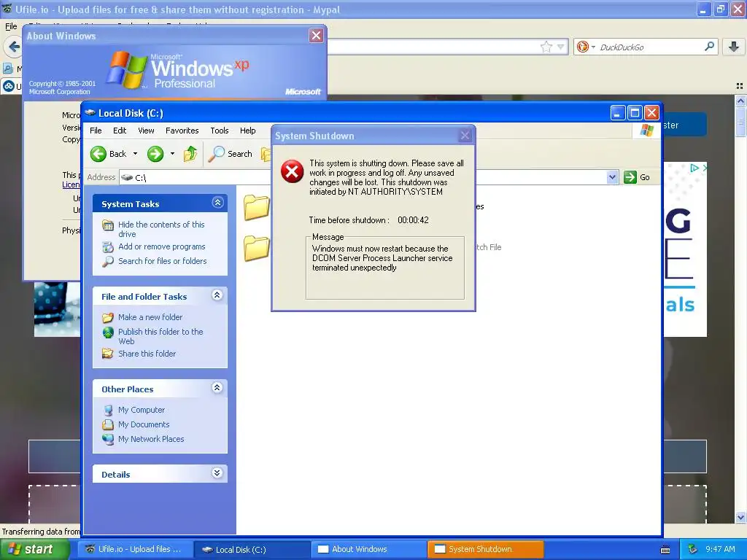
Task: Click the Up folder icon in toolbar
Action: tap(190, 154)
